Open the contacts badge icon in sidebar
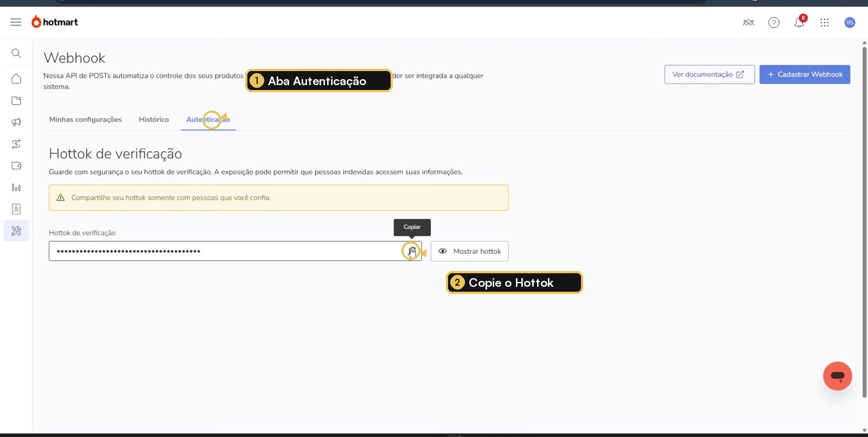Screen dimensions: 868x437 16,209
